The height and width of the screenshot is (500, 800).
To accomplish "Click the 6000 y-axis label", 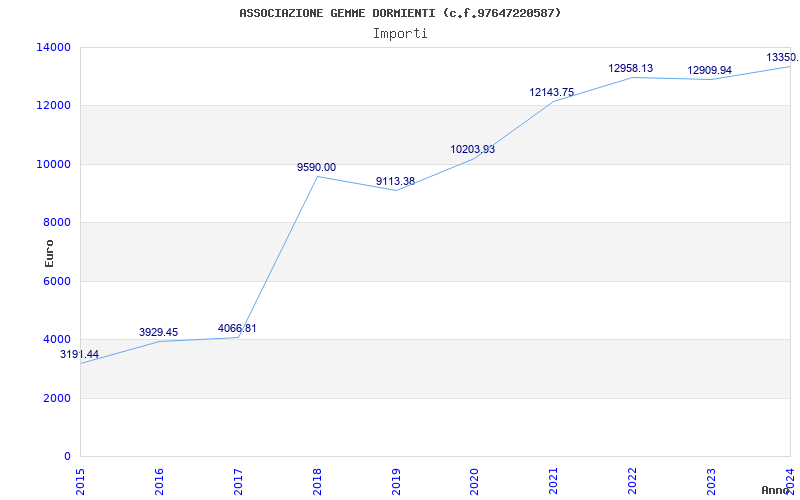I will [57, 281].
